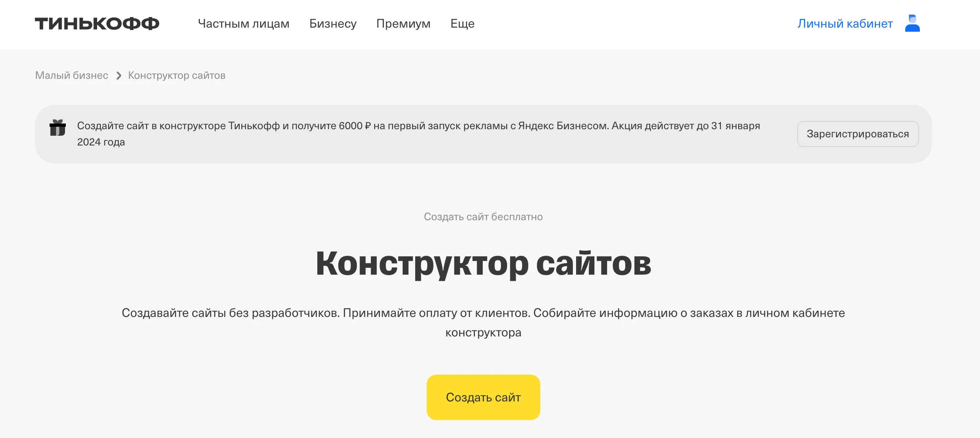Viewport: 980px width, 438px height.
Task: Click the Создать сайт бесплатно label
Action: (x=483, y=217)
